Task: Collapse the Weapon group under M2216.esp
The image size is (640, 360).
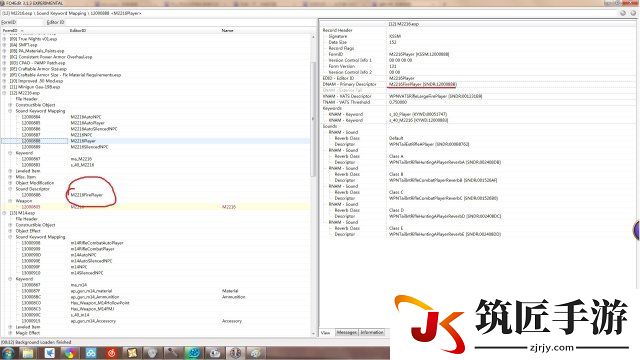Action: (10, 201)
